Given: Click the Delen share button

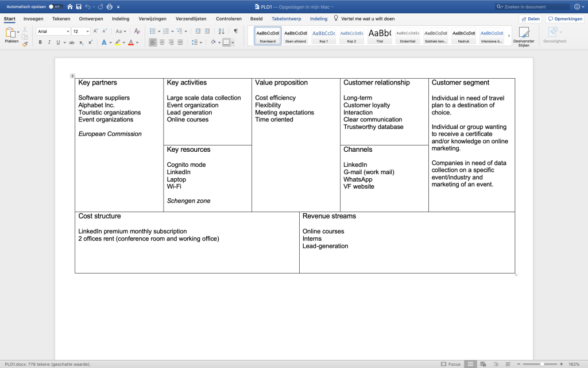Looking at the screenshot, I should point(530,18).
